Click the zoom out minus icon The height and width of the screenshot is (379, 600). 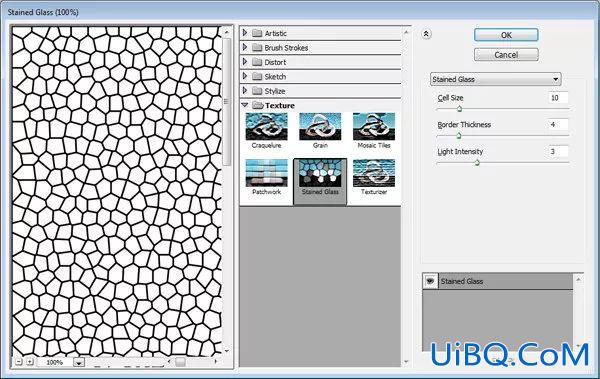[x=19, y=361]
